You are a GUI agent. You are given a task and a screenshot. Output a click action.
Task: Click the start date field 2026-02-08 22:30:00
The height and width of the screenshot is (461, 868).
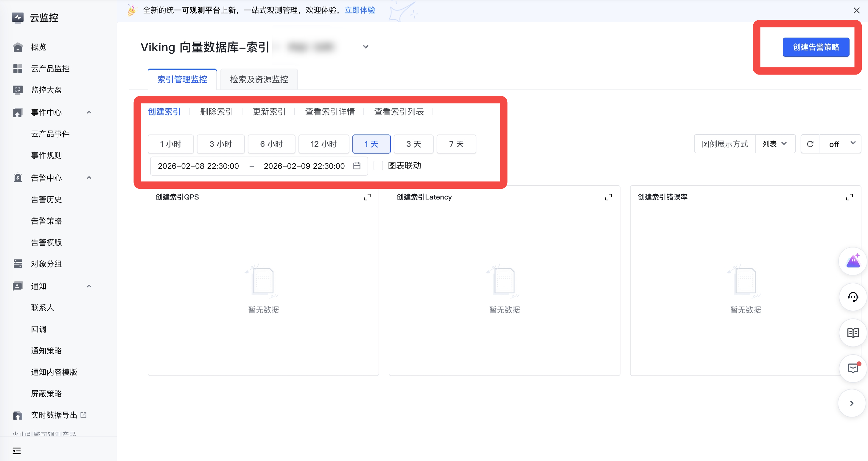tap(198, 166)
